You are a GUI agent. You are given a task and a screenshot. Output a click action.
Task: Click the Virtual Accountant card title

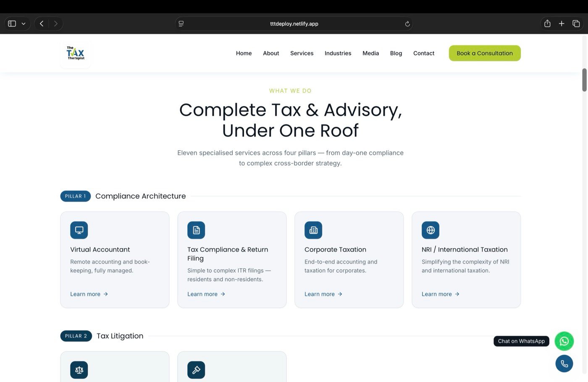[x=100, y=249]
